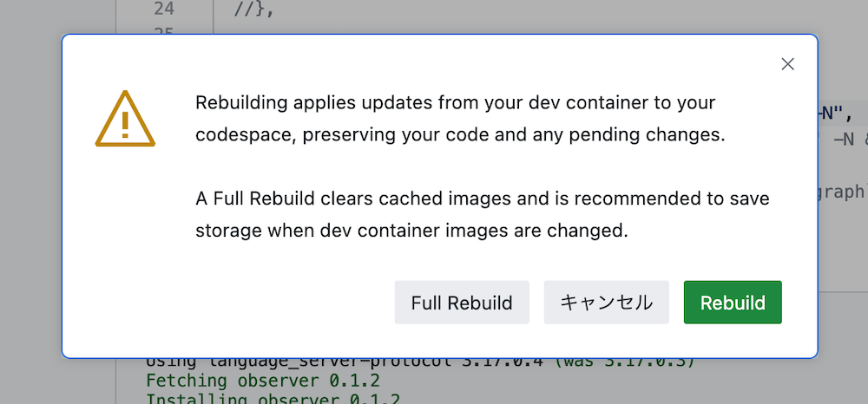Click the 'Rebuilding applies updates' sentence
The height and width of the screenshot is (404, 868).
pyautogui.click(x=456, y=119)
